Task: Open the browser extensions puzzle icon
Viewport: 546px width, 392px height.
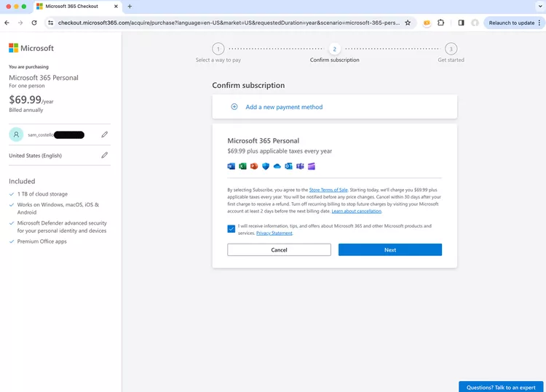Action: pyautogui.click(x=441, y=23)
